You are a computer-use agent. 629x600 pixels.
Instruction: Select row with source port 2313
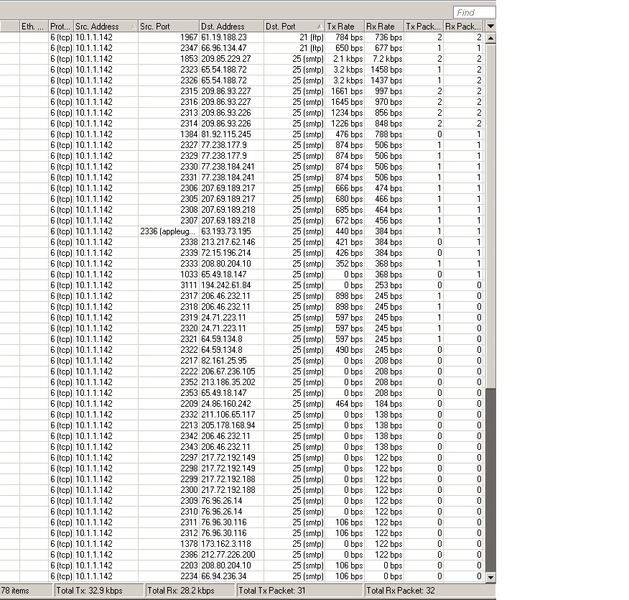click(x=241, y=113)
